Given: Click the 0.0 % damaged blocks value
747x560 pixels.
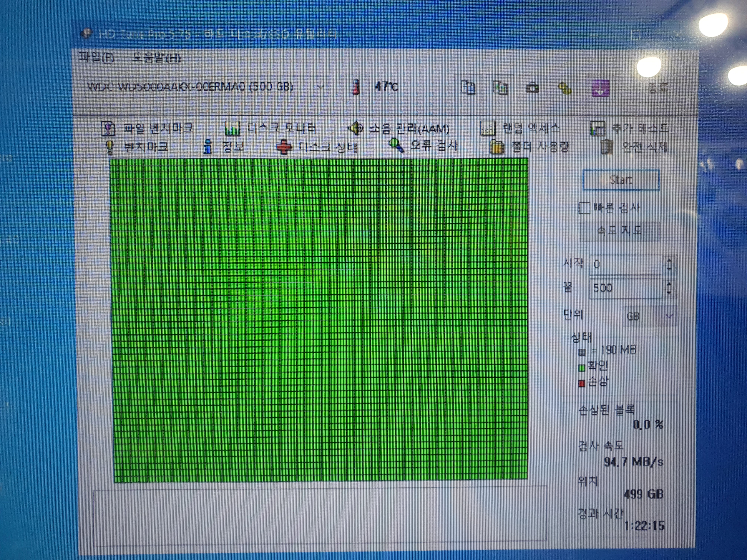Looking at the screenshot, I should coord(648,425).
